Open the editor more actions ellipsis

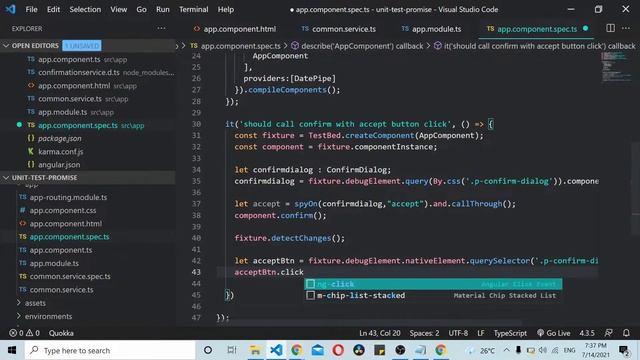[626, 28]
